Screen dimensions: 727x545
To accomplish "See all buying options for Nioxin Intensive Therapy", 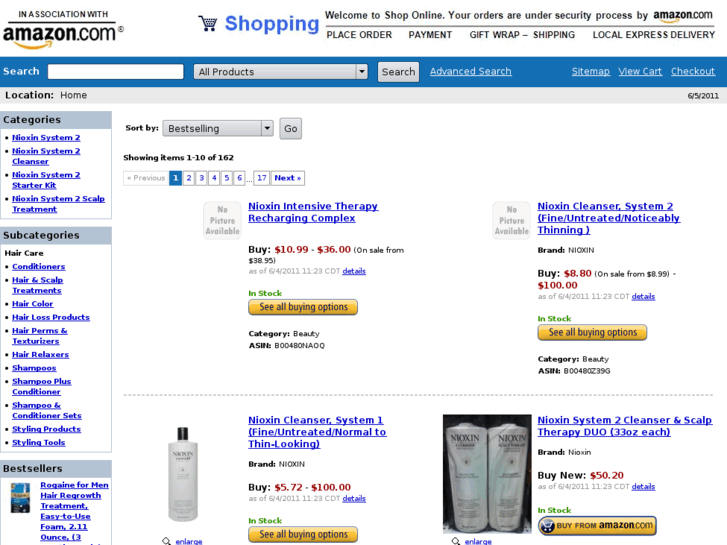I will point(303,307).
